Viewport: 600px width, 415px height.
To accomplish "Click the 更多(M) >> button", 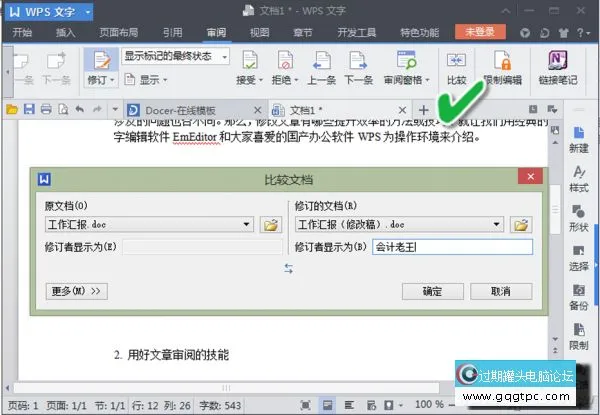I will click(x=77, y=291).
